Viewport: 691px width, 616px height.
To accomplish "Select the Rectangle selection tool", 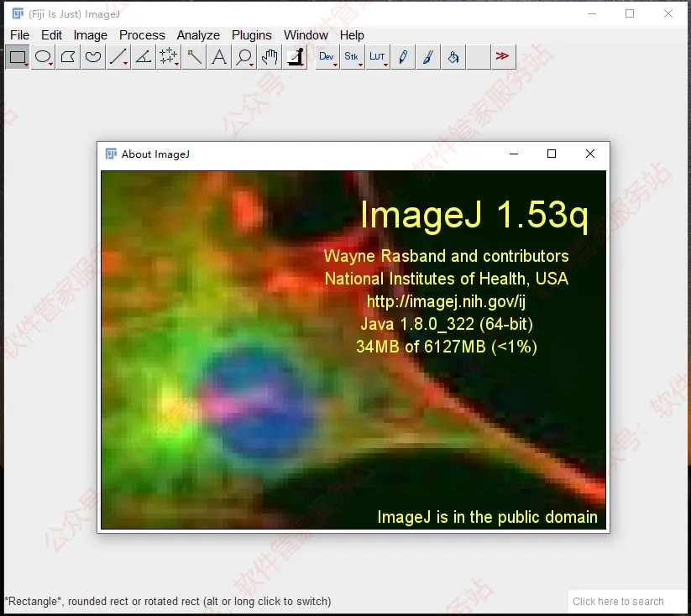I will click(x=18, y=57).
